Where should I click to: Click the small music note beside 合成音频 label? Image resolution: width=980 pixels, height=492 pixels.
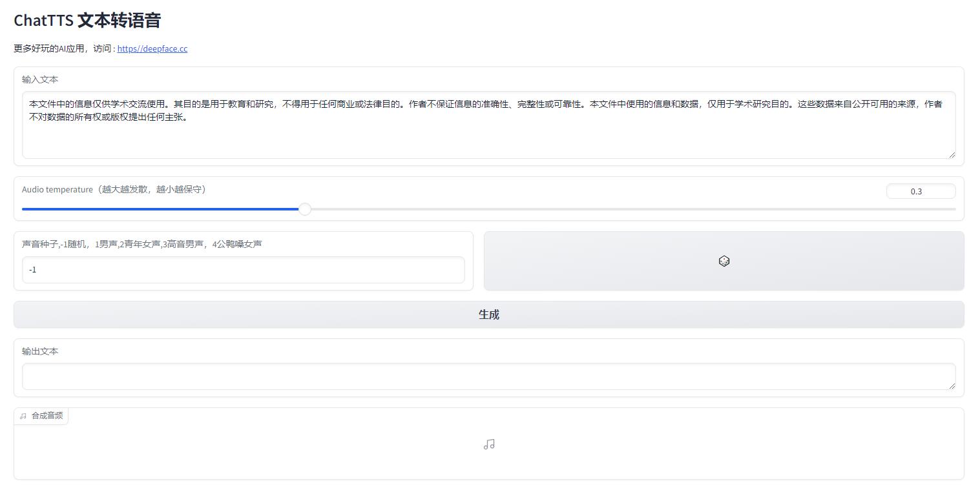[x=23, y=416]
